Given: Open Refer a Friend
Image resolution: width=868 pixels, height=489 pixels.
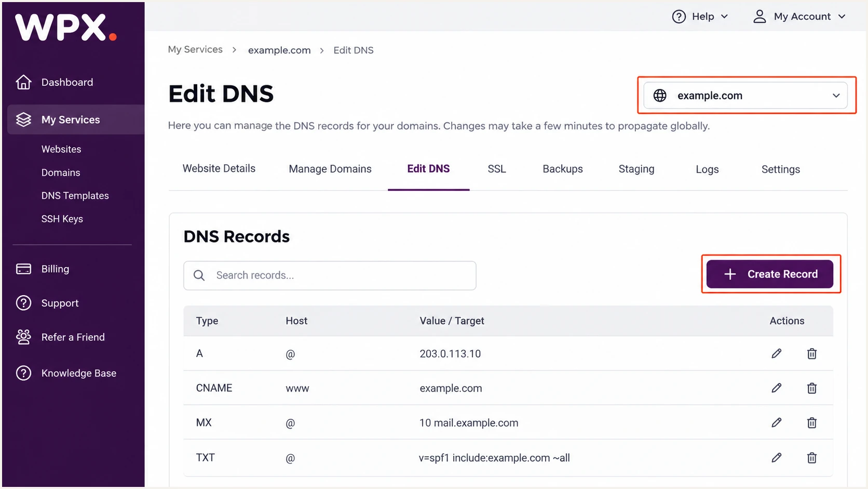Looking at the screenshot, I should (x=73, y=337).
